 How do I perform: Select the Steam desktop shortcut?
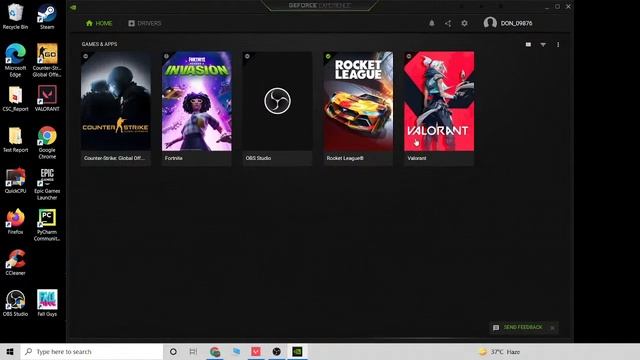pyautogui.click(x=47, y=16)
